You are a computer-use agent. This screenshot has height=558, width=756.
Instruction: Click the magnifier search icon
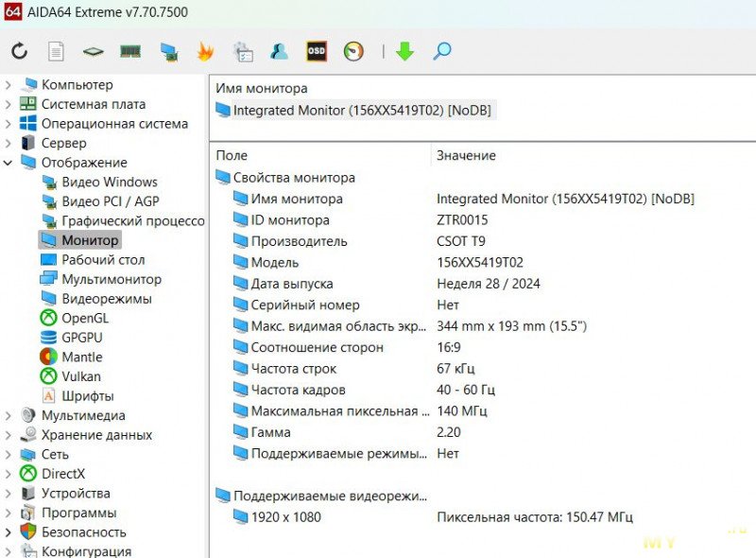pyautogui.click(x=442, y=51)
